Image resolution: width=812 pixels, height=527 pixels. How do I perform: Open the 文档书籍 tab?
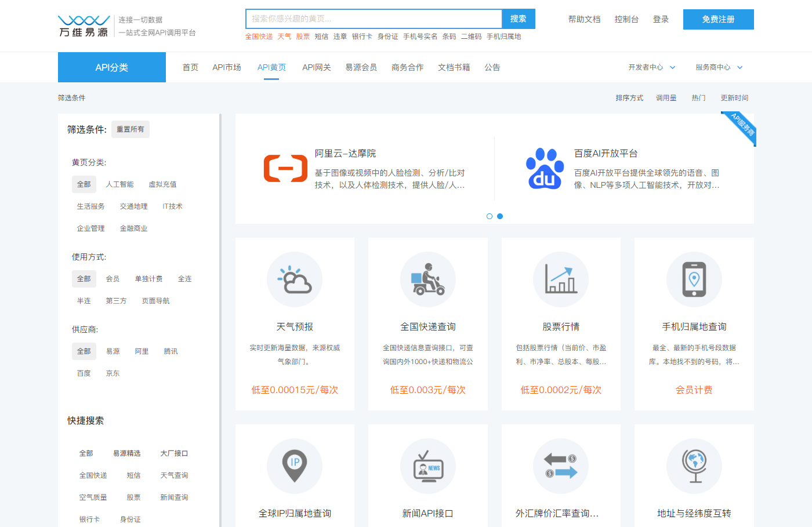tap(454, 67)
